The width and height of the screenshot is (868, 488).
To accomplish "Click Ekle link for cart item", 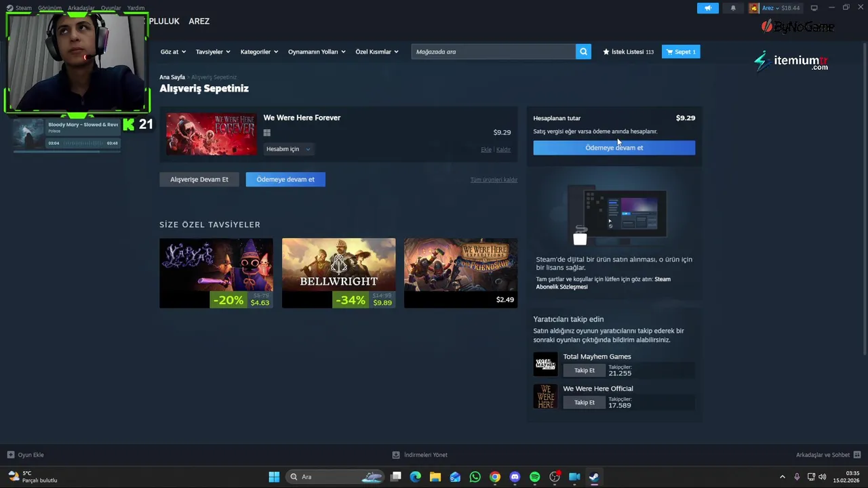I will [486, 149].
